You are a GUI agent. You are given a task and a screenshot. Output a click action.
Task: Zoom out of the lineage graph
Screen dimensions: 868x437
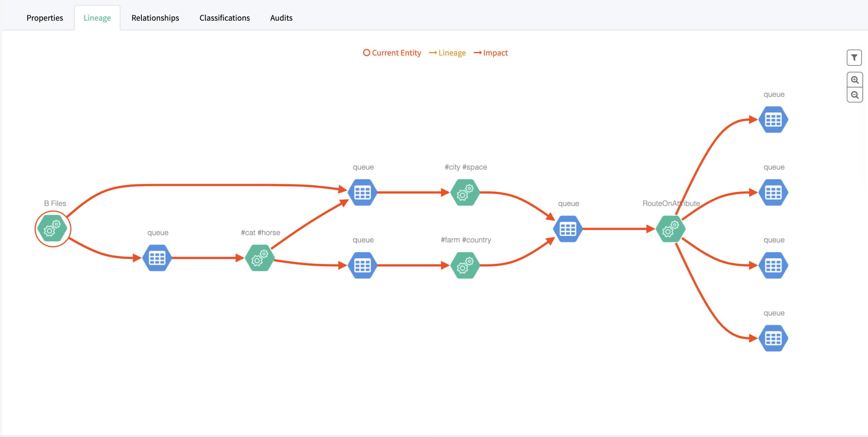(x=854, y=95)
